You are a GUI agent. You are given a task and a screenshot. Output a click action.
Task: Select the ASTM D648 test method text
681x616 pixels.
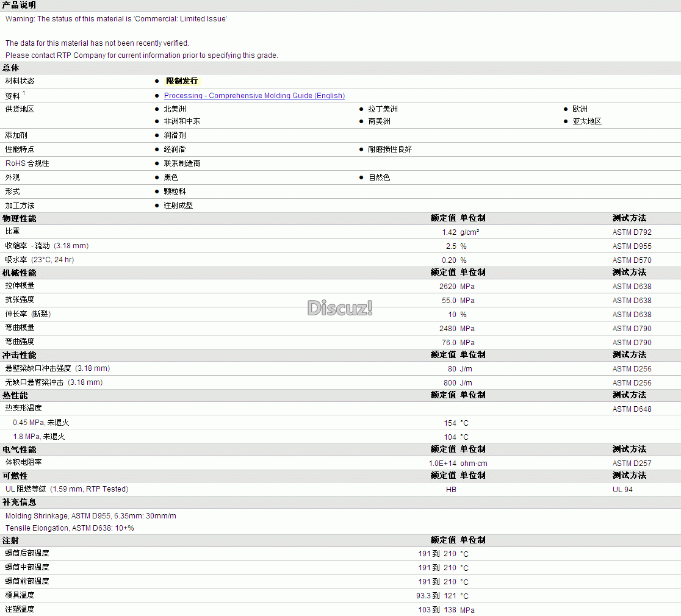point(632,409)
